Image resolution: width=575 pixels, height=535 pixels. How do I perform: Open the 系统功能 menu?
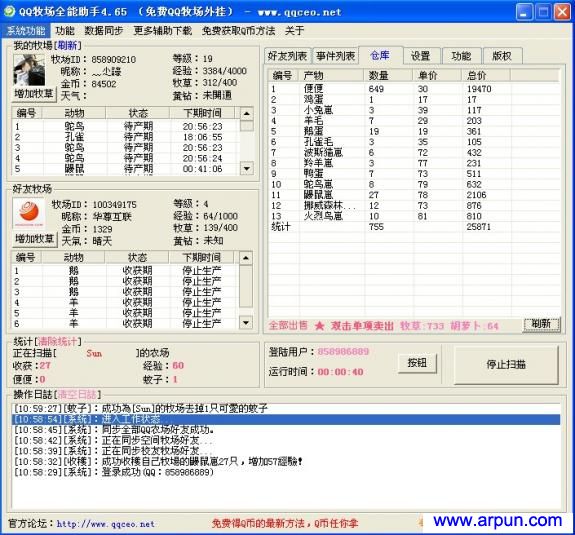[x=26, y=31]
